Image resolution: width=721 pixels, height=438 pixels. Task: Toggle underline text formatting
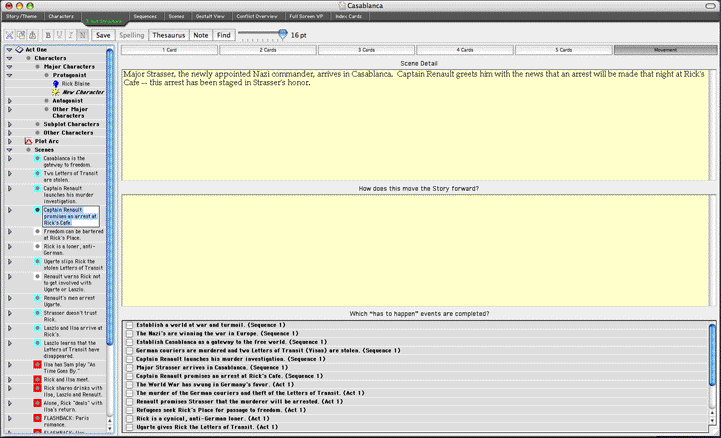[x=59, y=35]
